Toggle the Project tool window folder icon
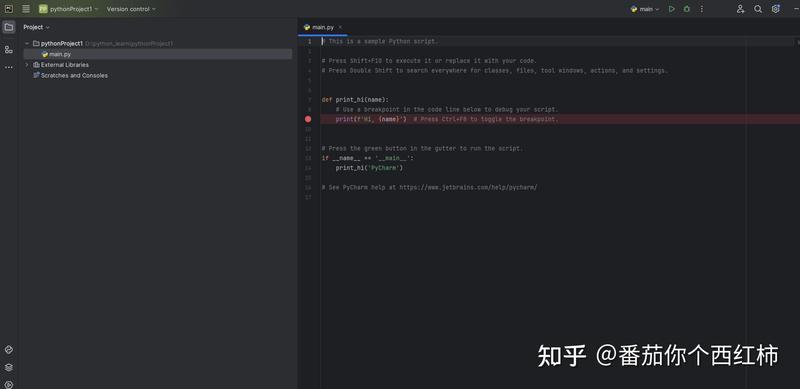 click(x=9, y=27)
